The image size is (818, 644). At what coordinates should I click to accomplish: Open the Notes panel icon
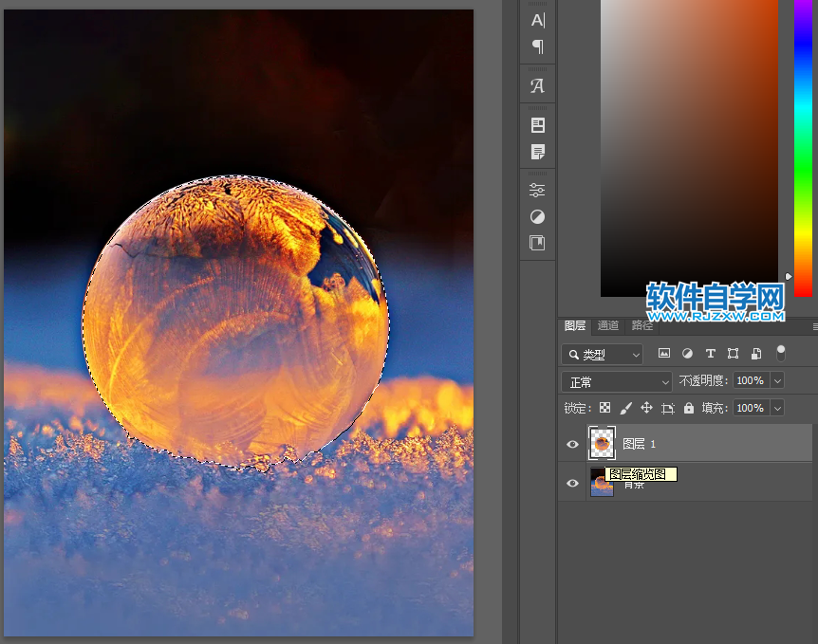(x=538, y=152)
